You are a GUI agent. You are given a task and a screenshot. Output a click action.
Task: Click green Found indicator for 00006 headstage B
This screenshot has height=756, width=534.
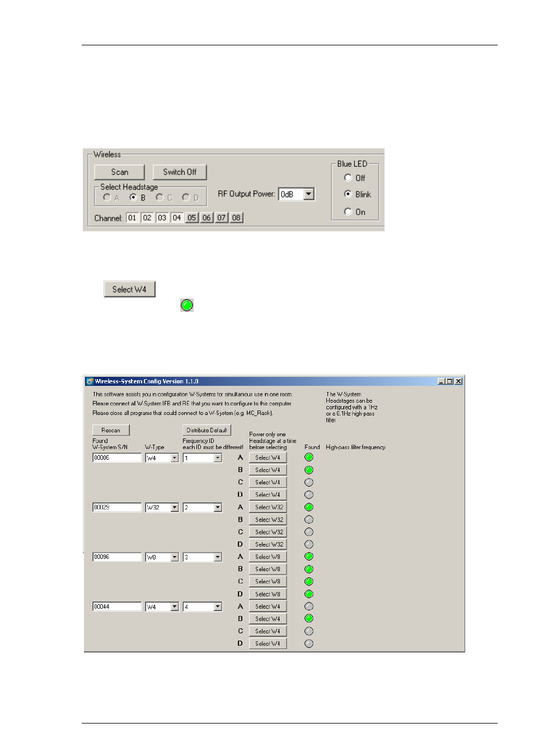tap(309, 470)
